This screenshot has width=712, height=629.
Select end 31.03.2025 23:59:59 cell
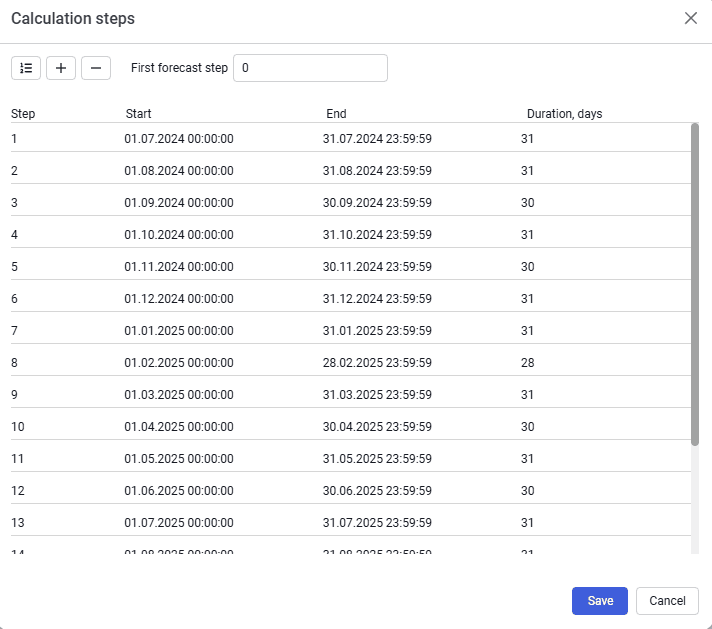[x=377, y=395]
